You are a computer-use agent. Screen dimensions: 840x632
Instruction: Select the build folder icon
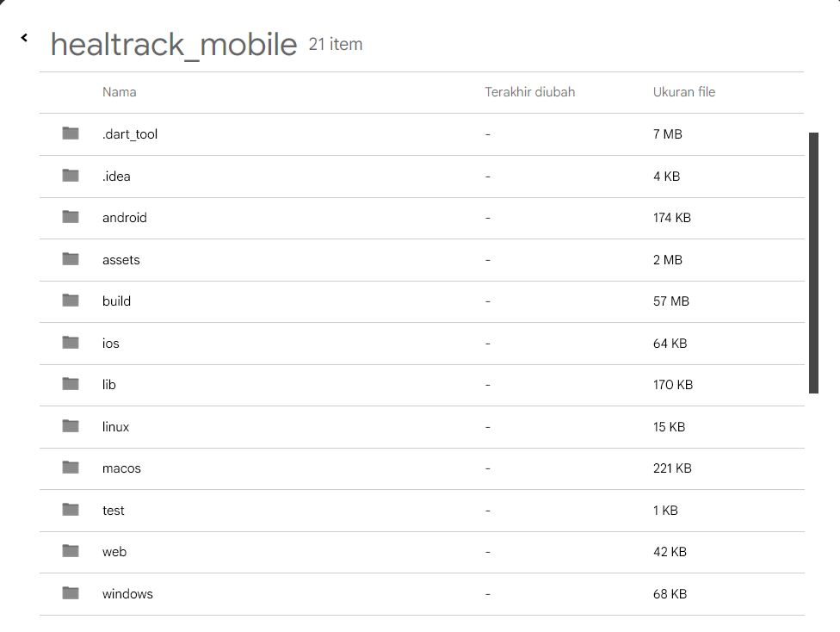71,301
